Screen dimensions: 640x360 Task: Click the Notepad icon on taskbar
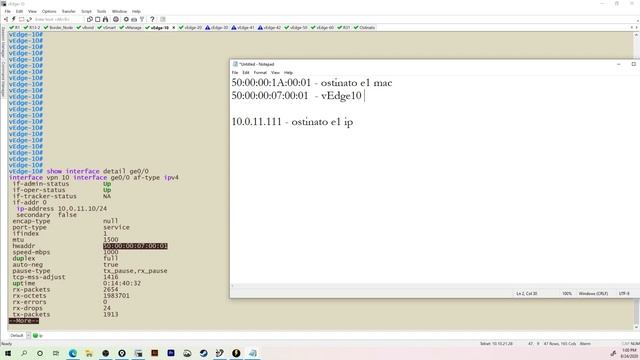(x=252, y=353)
